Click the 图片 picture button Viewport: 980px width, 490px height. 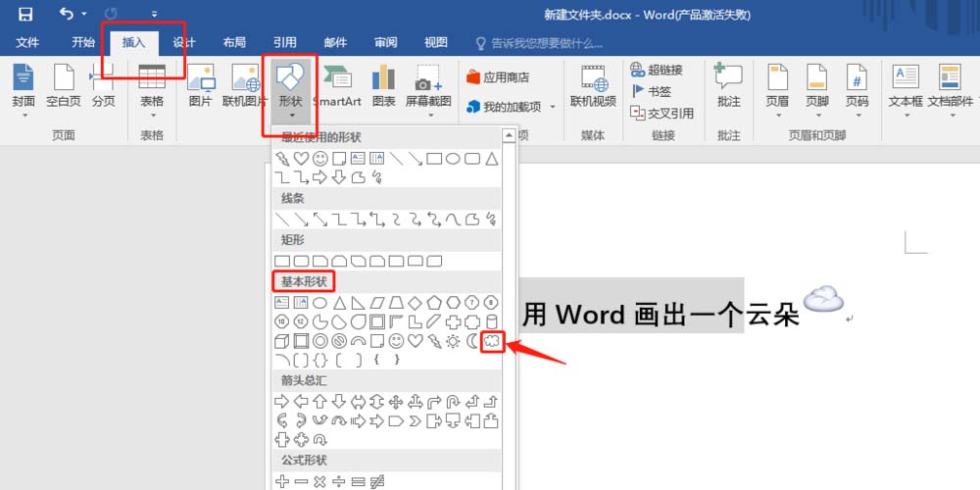click(201, 85)
